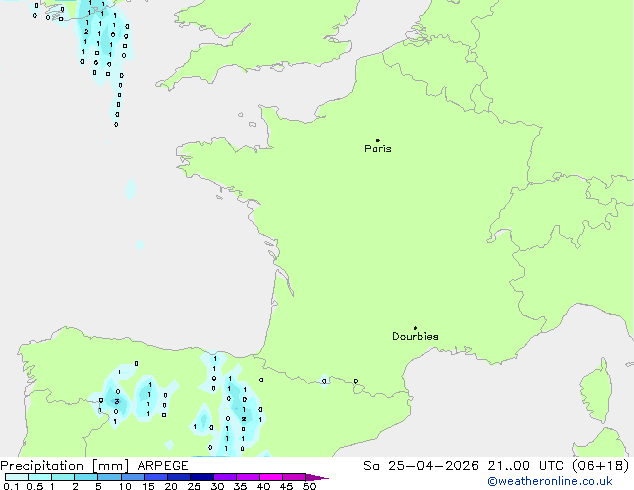Pick the 0.1–0.5 mm legend swatch

pyautogui.click(x=17, y=477)
